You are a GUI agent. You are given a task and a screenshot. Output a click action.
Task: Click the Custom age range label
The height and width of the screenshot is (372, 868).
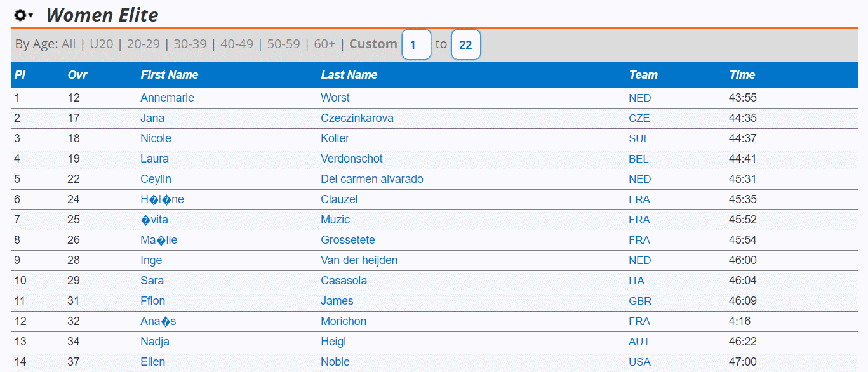point(373,44)
